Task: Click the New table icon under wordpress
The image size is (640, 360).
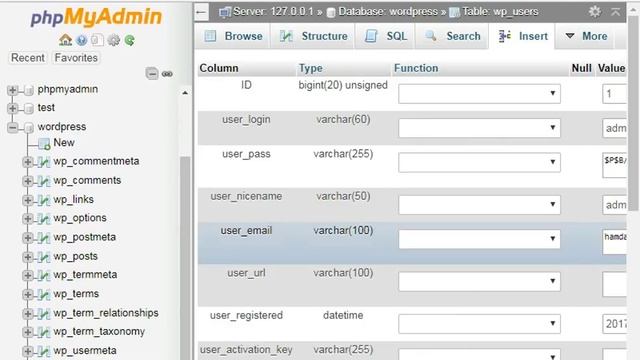Action: 44,144
